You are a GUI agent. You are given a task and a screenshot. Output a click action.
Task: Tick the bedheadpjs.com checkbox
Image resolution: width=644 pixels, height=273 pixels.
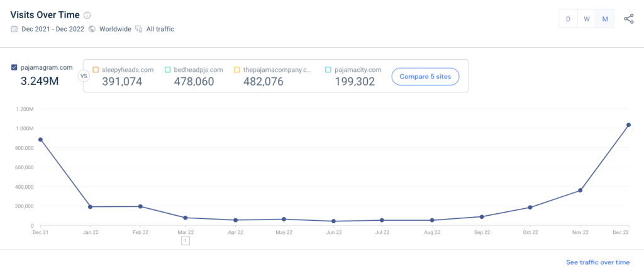pos(168,70)
